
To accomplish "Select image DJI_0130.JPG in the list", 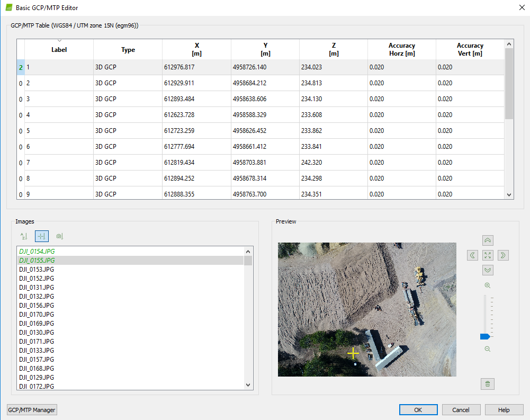I will click(130, 333).
